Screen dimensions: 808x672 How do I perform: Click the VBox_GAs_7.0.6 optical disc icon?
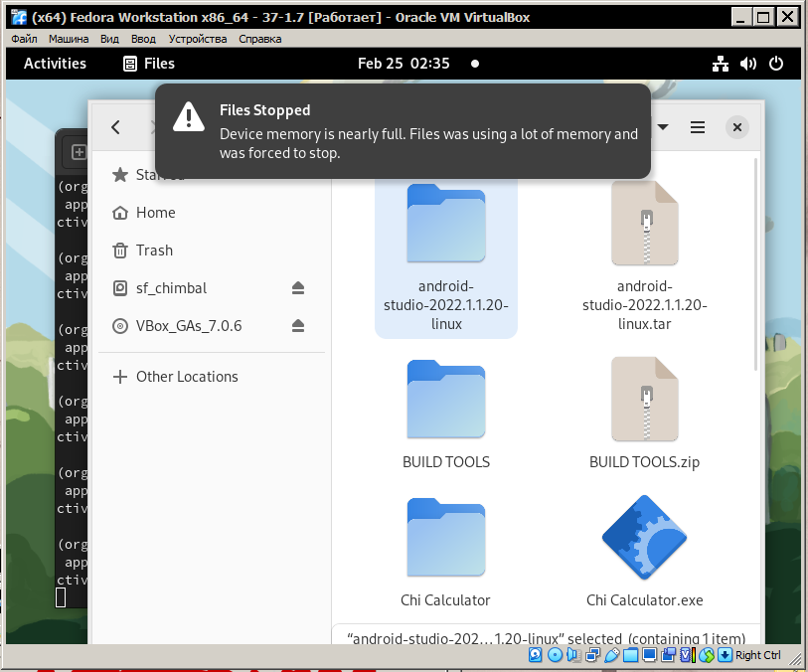click(x=120, y=326)
